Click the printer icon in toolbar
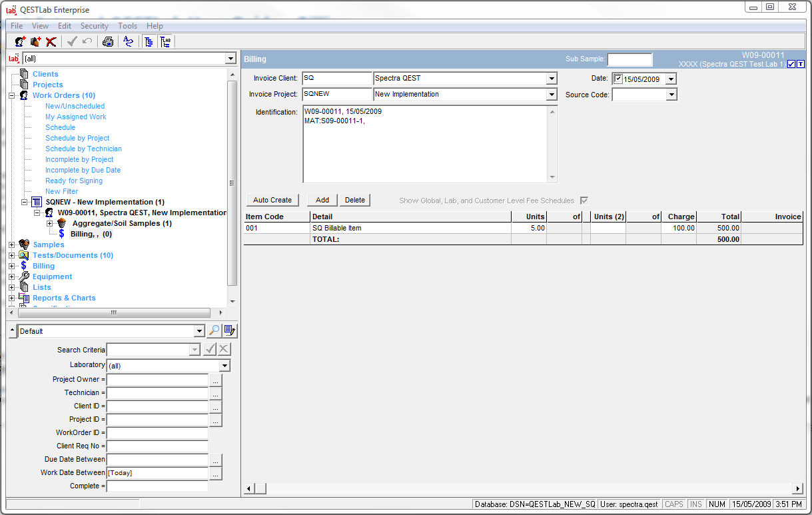 coord(108,42)
